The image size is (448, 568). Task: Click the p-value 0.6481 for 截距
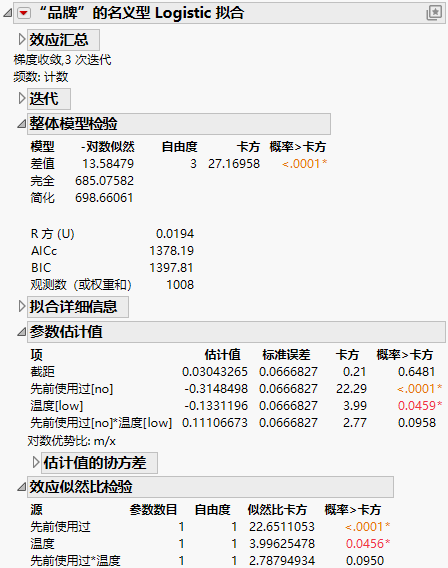click(416, 372)
